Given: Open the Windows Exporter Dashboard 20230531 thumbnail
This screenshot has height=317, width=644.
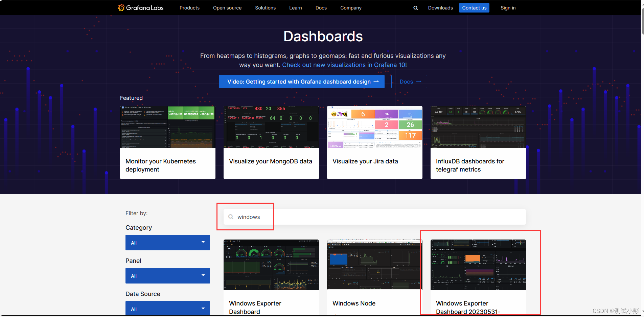Looking at the screenshot, I should pos(478,265).
